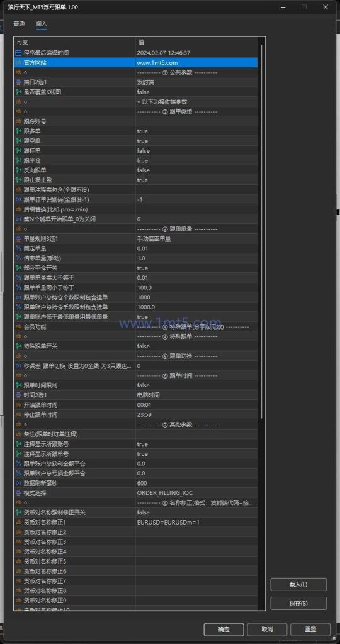Viewport: 340px width, 644px height.
Task: Cancel the dialog with 取消
Action: 267,630
